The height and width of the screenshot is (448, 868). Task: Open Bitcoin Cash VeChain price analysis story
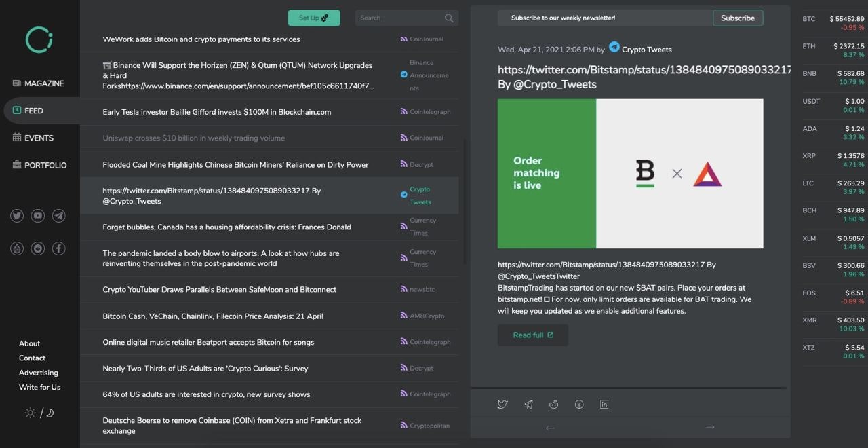click(x=213, y=316)
